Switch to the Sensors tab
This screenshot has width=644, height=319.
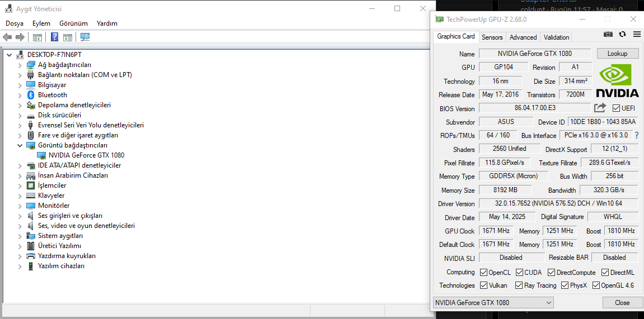[x=492, y=37]
